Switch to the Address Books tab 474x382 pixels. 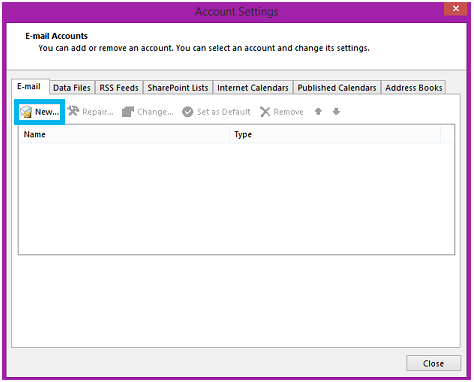[x=414, y=88]
